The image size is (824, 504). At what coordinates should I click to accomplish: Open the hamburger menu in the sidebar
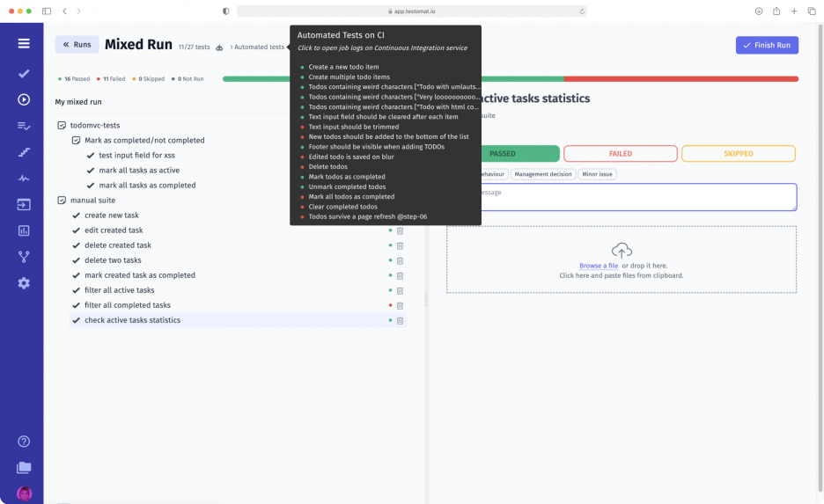pos(24,43)
